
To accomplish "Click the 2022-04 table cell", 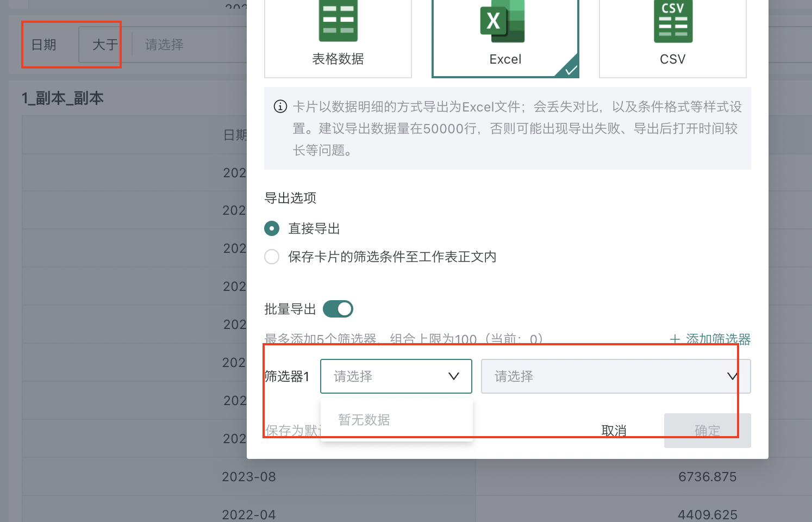I will point(249,513).
